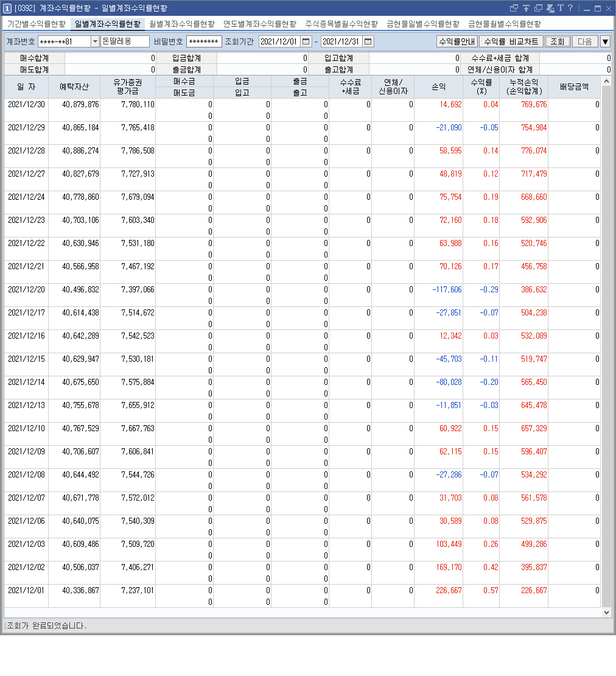
Task: Maximize the 계좌수익률현황 window
Action: [x=598, y=9]
